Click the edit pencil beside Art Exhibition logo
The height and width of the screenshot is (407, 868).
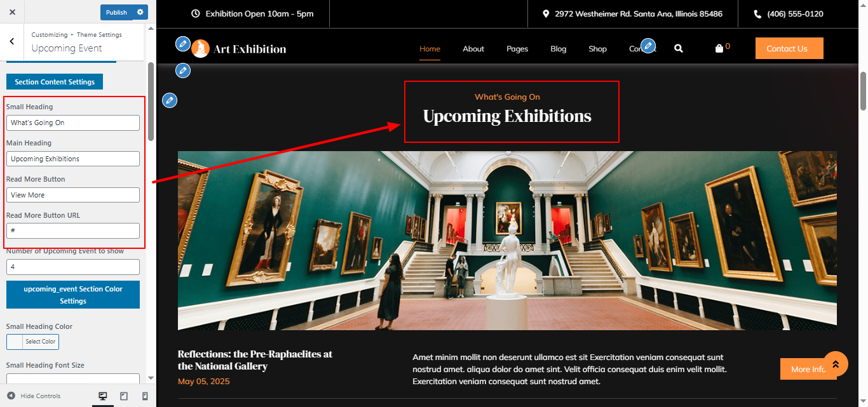[x=183, y=44]
